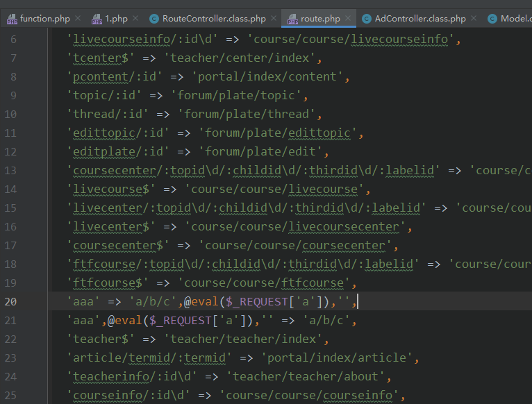532x404 pixels.
Task: Click 'teacher$' key on line 22
Action: click(101, 339)
